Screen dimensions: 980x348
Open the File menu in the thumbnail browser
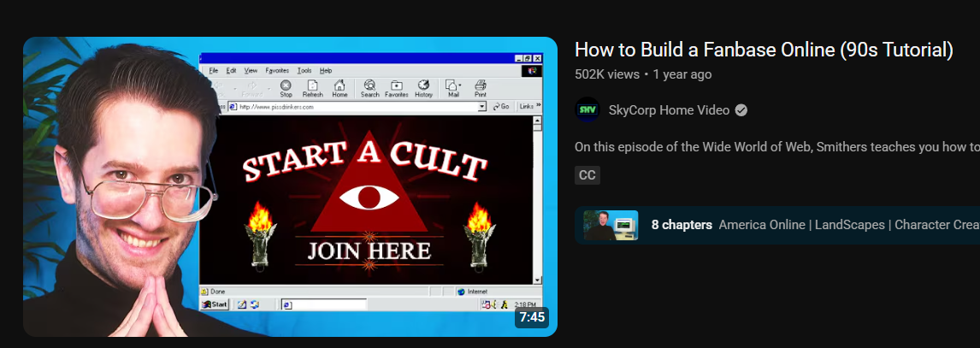tap(213, 71)
